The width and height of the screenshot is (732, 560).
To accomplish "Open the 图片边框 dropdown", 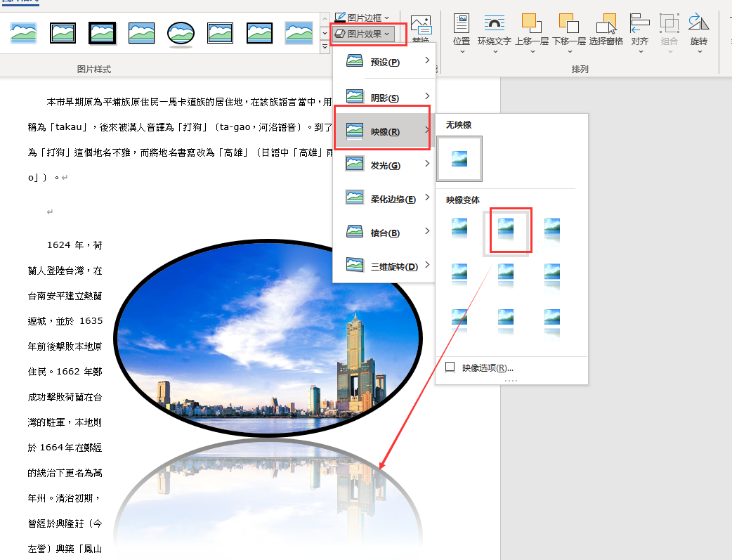I will click(x=362, y=15).
